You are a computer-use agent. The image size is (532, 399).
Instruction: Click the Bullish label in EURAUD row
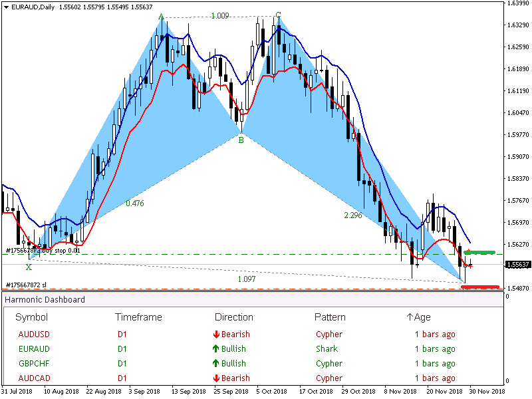point(233,348)
